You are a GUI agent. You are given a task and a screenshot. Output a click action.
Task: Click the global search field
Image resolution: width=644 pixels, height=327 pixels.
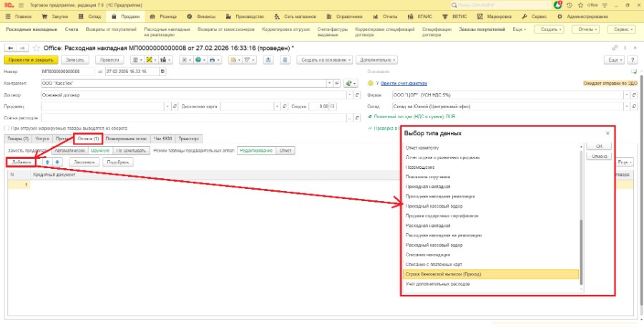pyautogui.click(x=500, y=5)
